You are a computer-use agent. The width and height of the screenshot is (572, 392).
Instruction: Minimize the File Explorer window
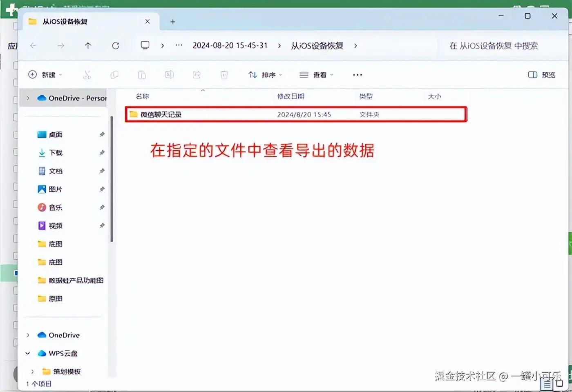(x=501, y=16)
